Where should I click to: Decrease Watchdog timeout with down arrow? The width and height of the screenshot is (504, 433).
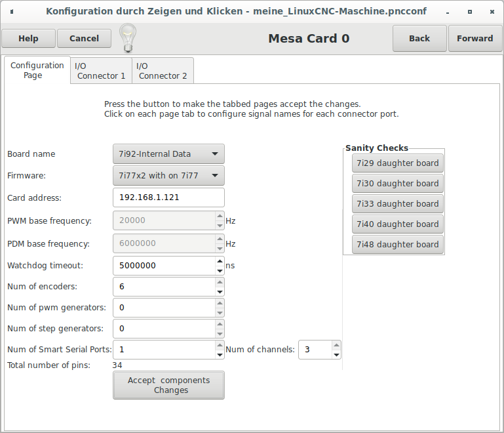[x=220, y=270]
